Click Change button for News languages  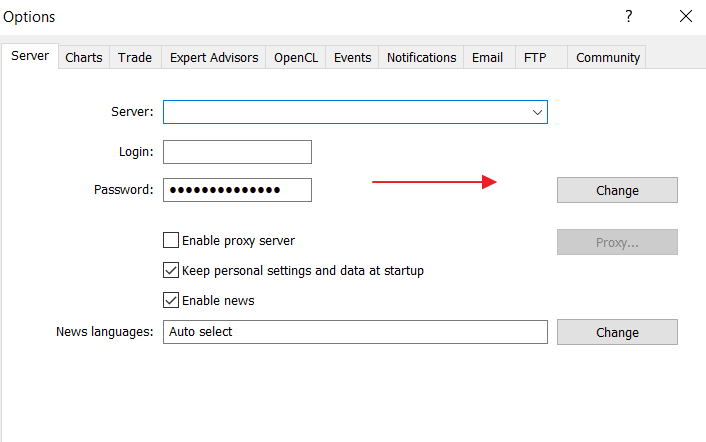[x=617, y=332]
